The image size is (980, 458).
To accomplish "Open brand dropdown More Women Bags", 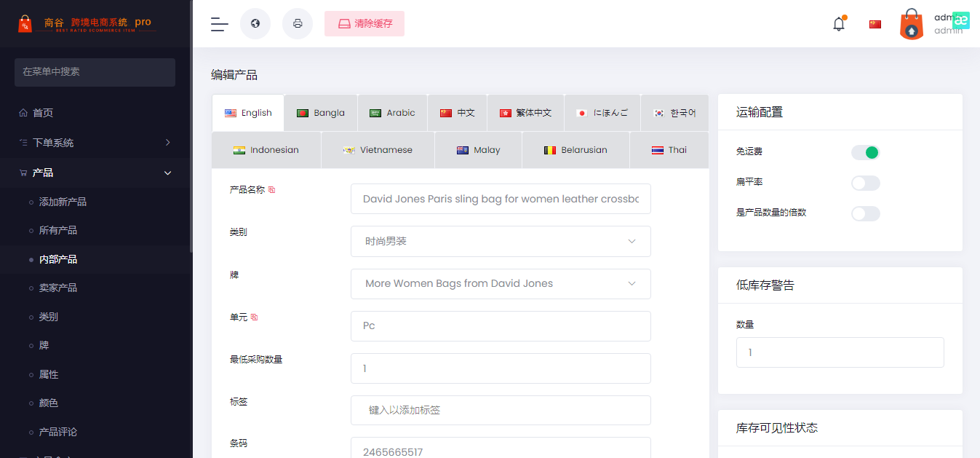I will tap(501, 284).
